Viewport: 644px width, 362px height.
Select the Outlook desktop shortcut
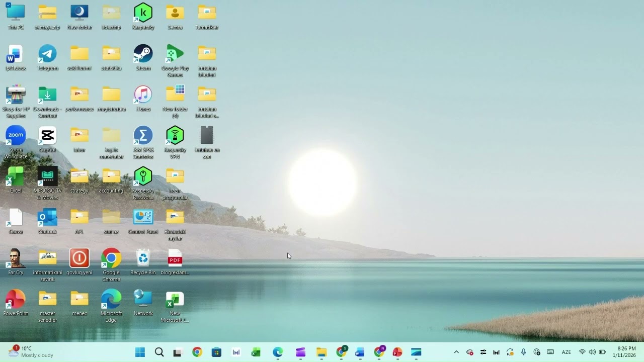[47, 221]
